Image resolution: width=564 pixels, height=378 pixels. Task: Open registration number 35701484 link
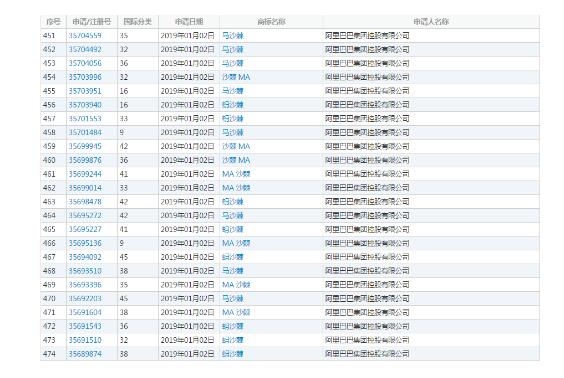click(85, 132)
